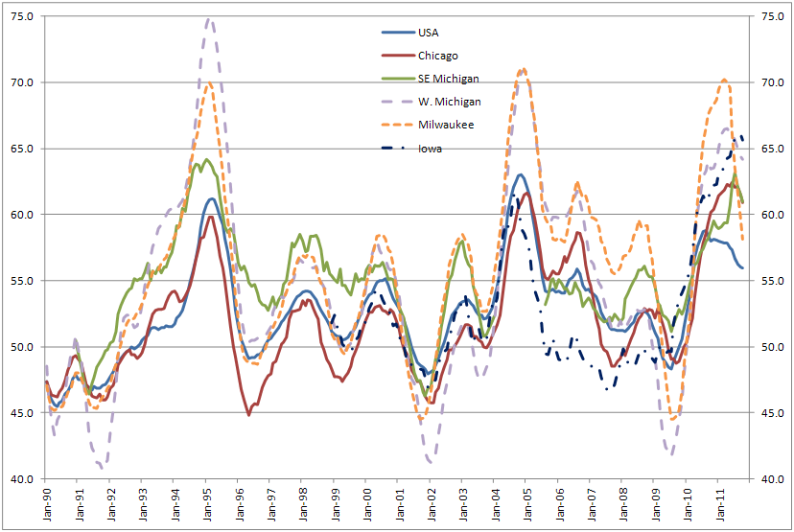The height and width of the screenshot is (532, 794).
Task: Click the Jan-04 axis label
Action: (496, 504)
